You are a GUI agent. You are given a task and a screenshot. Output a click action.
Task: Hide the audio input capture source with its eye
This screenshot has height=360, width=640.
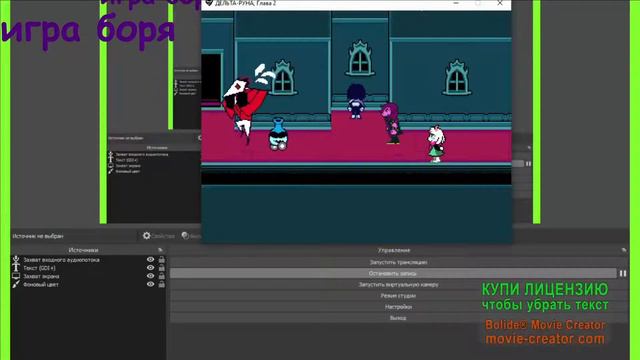[x=150, y=260]
